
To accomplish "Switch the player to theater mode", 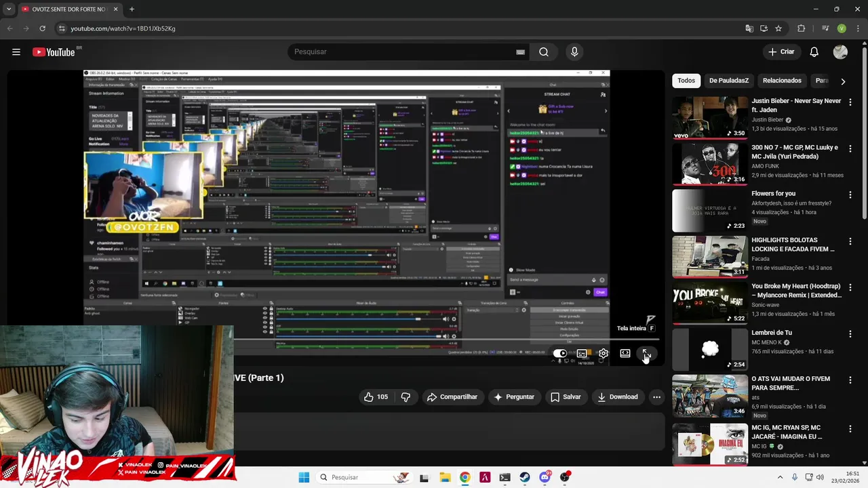I will 625,353.
